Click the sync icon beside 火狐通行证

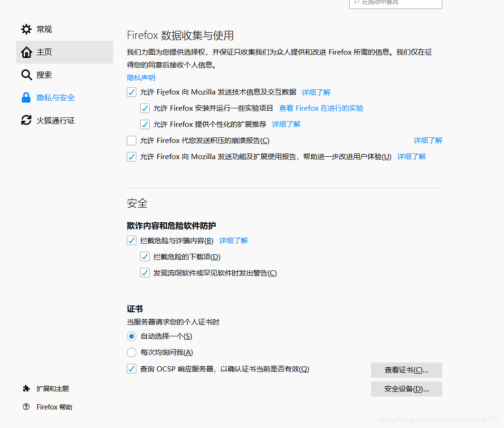[26, 120]
